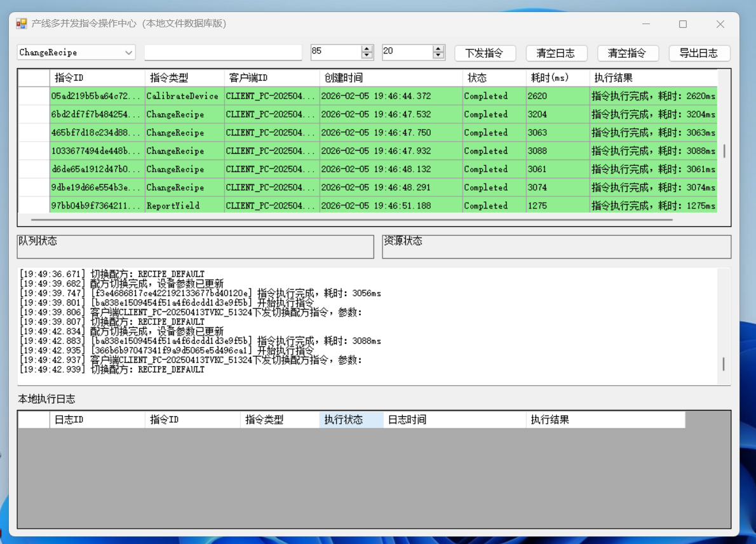Click the log textbox vertical scrollbar thumb

pyautogui.click(x=724, y=364)
